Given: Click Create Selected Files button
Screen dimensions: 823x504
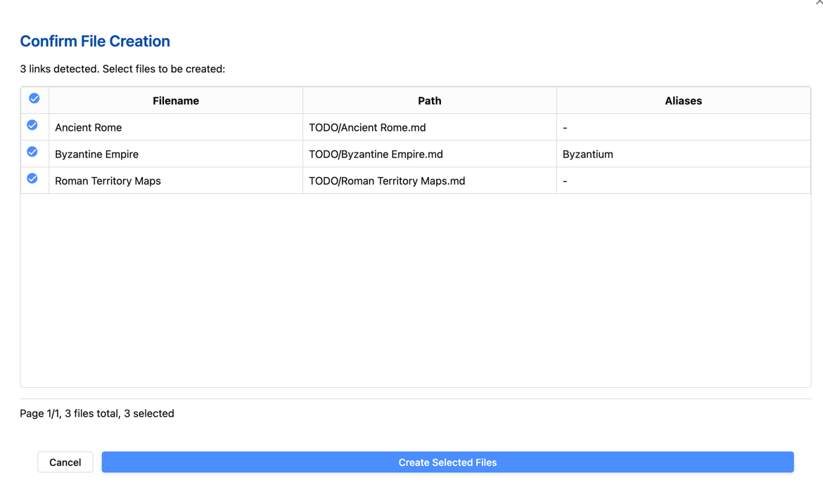Looking at the screenshot, I should [447, 462].
